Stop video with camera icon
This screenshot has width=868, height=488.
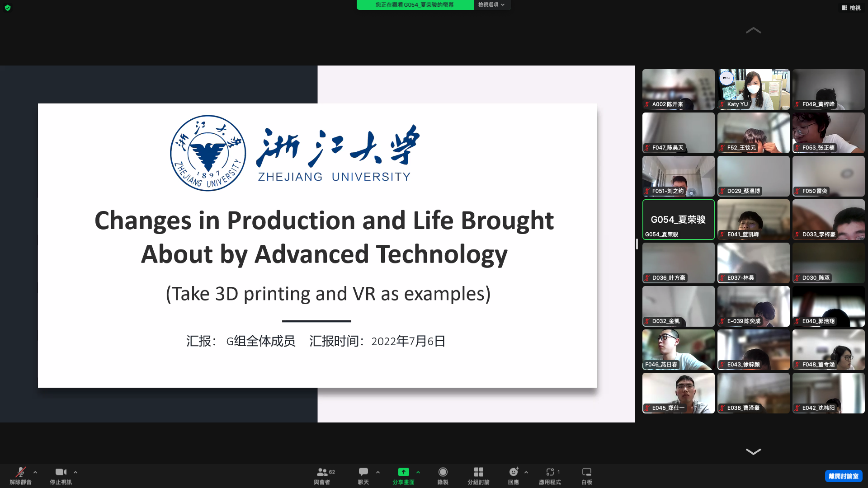(61, 475)
